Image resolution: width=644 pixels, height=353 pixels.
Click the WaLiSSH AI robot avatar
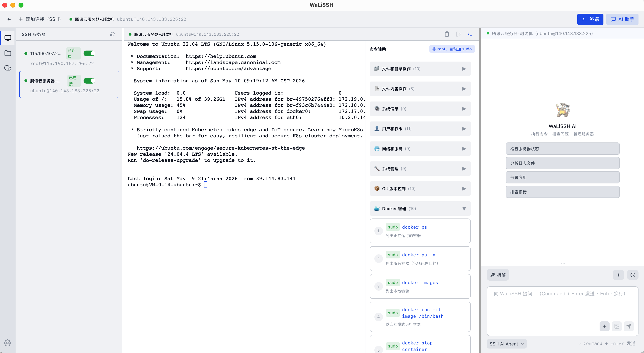(562, 110)
